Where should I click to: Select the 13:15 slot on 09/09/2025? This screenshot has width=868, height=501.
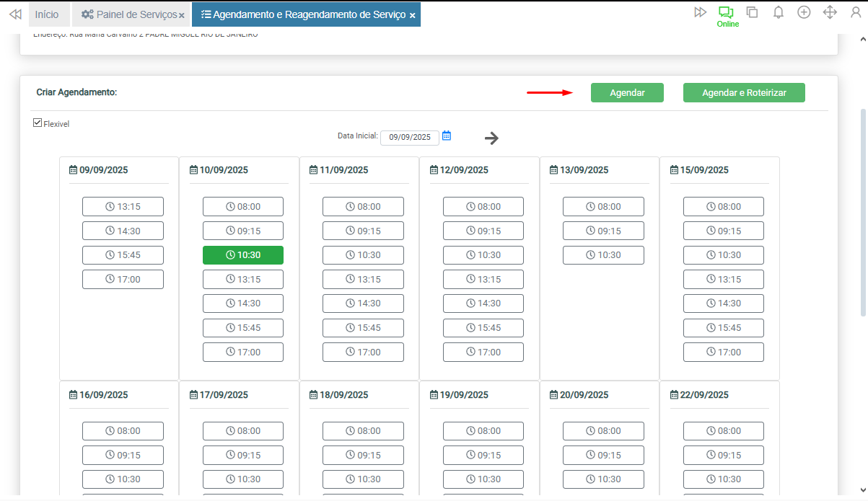tap(123, 207)
